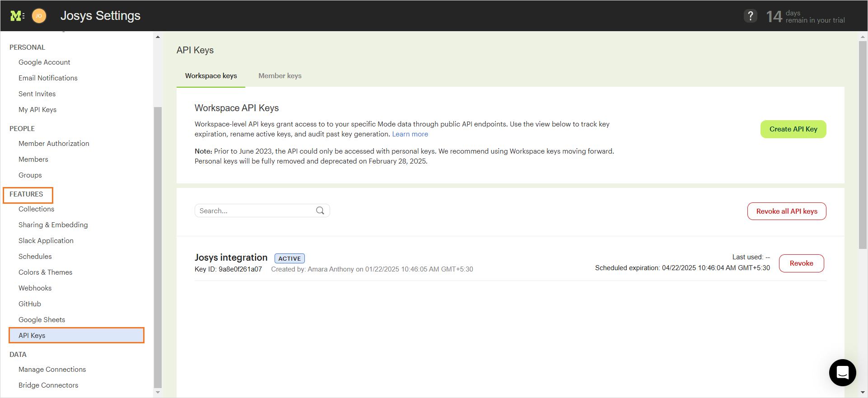Switch to Workspace keys tab
The image size is (868, 398).
tap(211, 76)
